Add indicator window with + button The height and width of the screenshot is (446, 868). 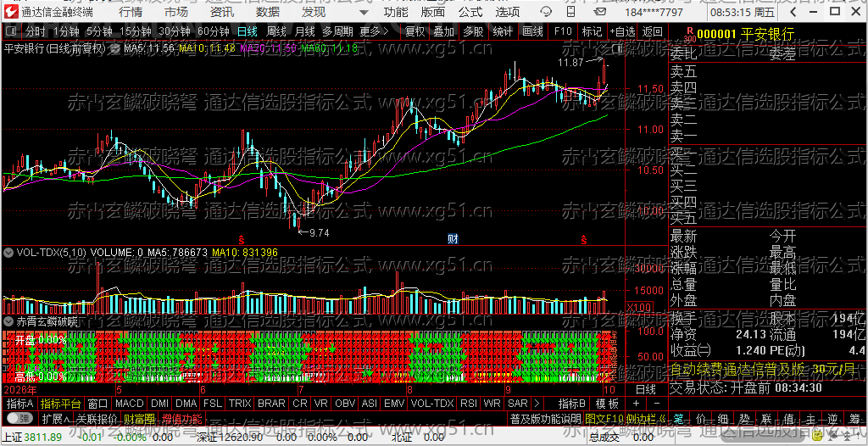click(x=636, y=404)
